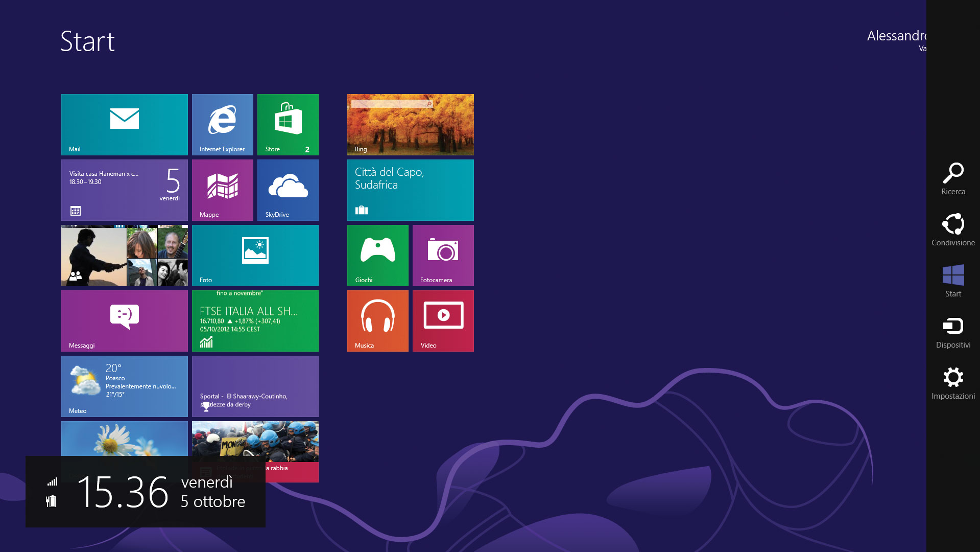Open the Sportal sports news tile

[255, 386]
